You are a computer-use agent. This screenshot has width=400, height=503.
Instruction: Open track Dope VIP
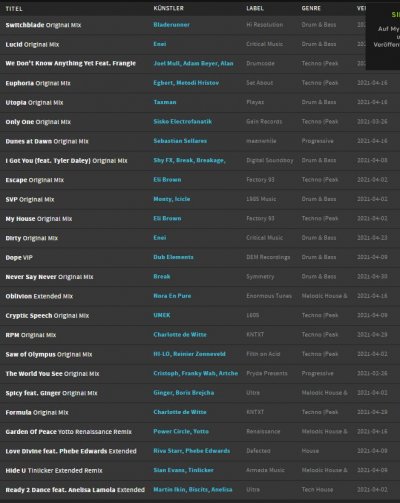point(19,257)
